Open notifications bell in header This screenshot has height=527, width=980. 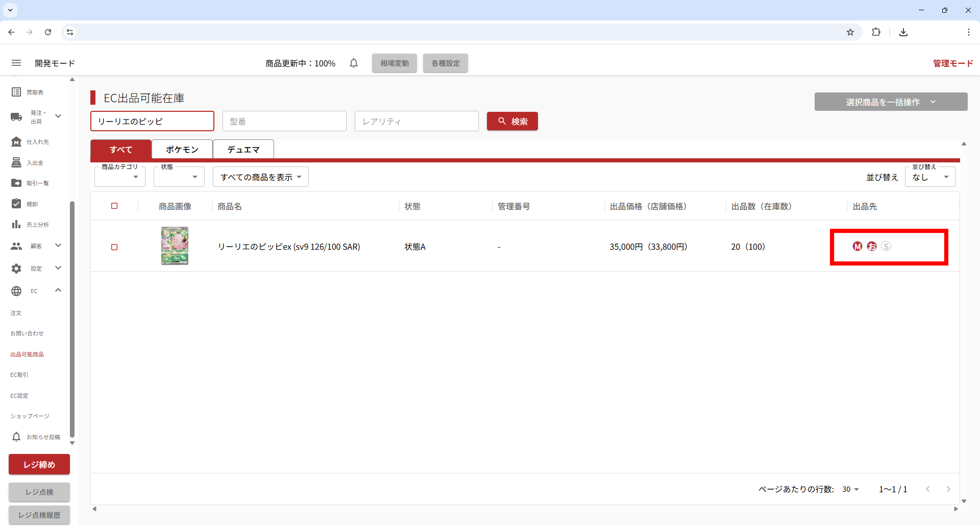click(x=354, y=63)
